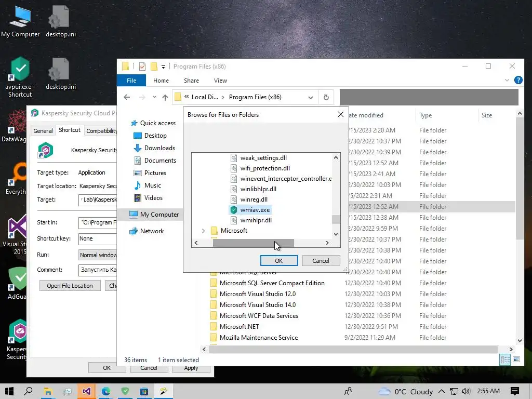This screenshot has height=399, width=532.
Task: Open the AdGuard desktop shortcut
Action: pos(18,283)
